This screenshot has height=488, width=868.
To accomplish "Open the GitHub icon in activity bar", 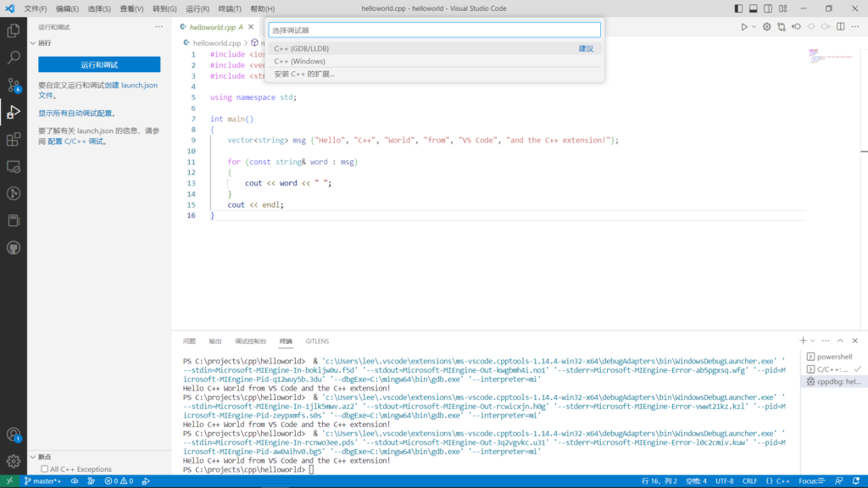I will (14, 247).
